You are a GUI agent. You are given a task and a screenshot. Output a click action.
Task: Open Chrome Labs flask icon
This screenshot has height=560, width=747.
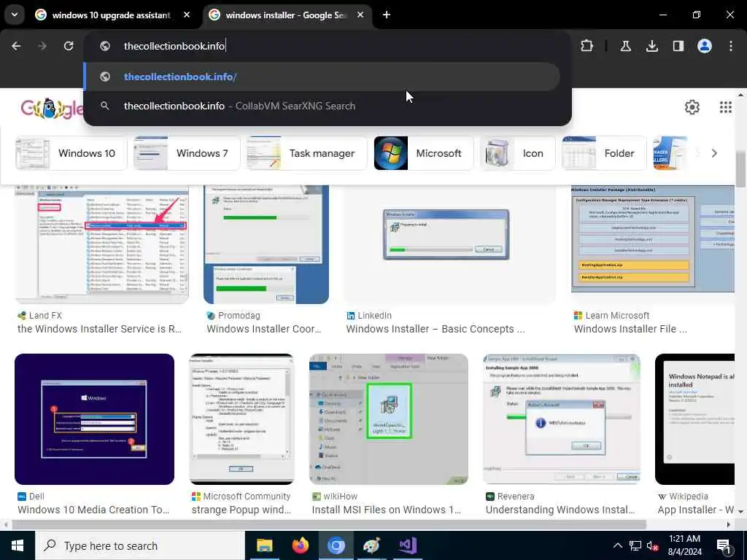(625, 46)
